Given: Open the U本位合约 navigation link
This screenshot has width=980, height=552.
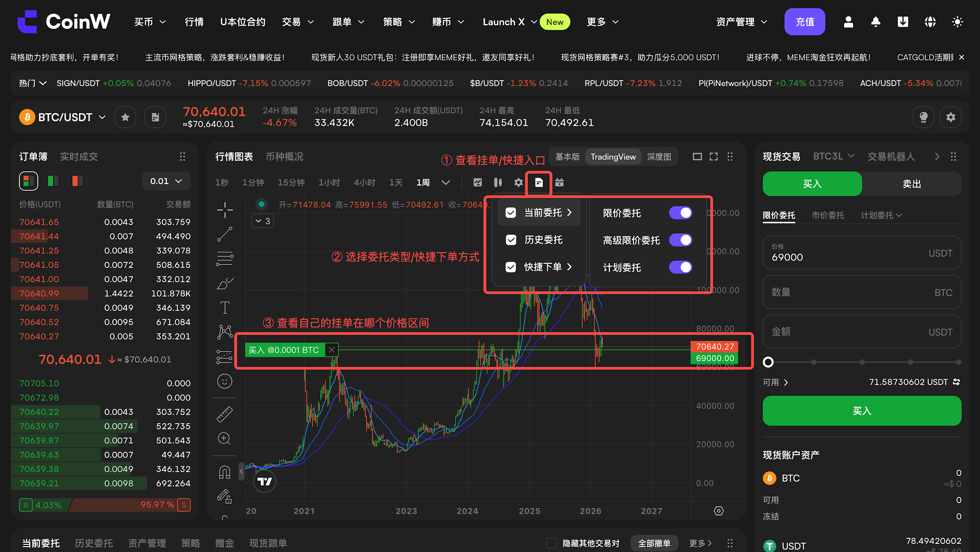Looking at the screenshot, I should pyautogui.click(x=243, y=22).
